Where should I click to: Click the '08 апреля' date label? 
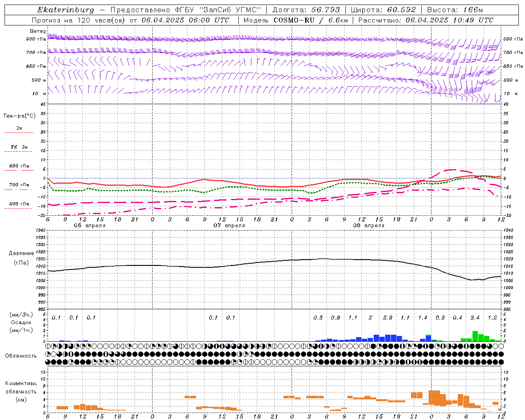[368, 226]
